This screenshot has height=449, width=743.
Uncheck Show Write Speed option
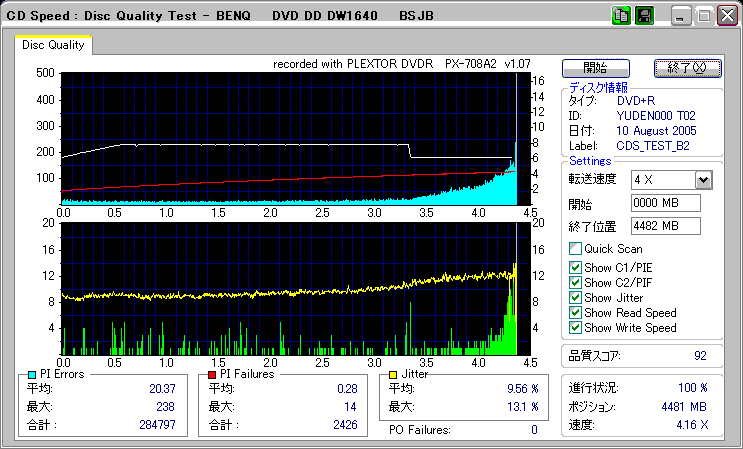point(575,327)
